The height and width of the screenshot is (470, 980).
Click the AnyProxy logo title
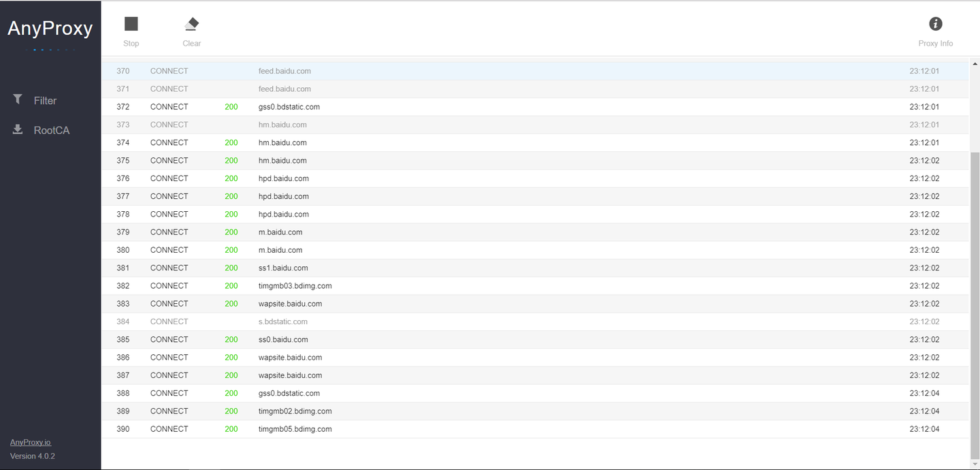(x=50, y=29)
